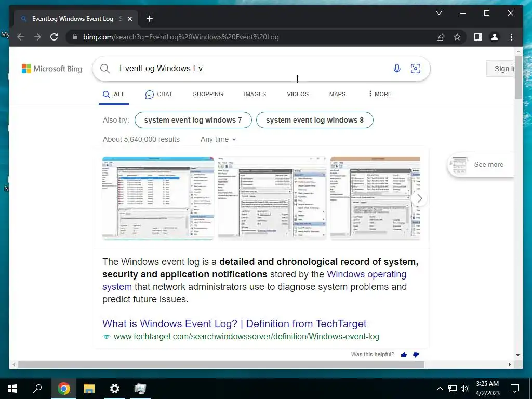Image resolution: width=532 pixels, height=399 pixels.
Task: Open the Server Manager taskbar icon
Action: tap(140, 389)
